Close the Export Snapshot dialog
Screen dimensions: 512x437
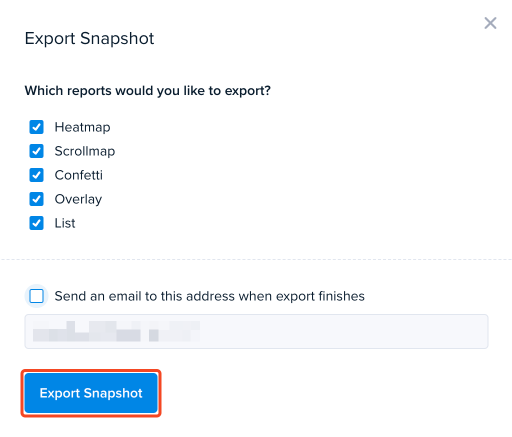click(490, 23)
